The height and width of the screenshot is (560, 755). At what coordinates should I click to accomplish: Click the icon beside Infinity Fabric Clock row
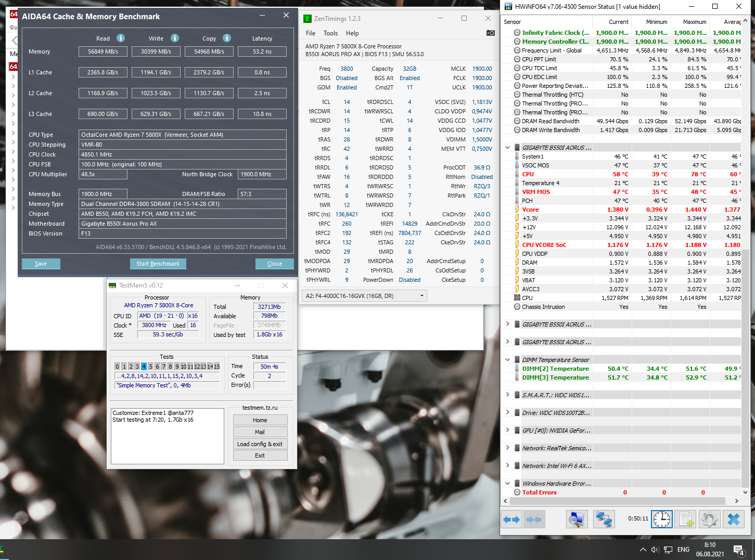click(517, 33)
